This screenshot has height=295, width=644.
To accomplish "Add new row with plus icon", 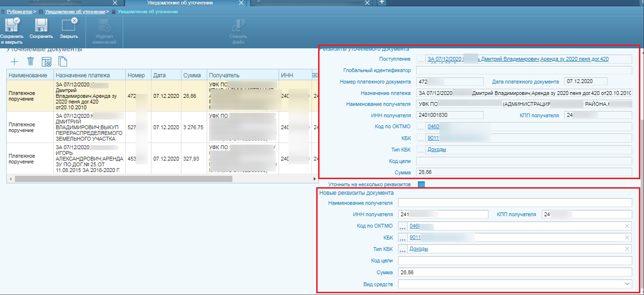I will [x=14, y=62].
